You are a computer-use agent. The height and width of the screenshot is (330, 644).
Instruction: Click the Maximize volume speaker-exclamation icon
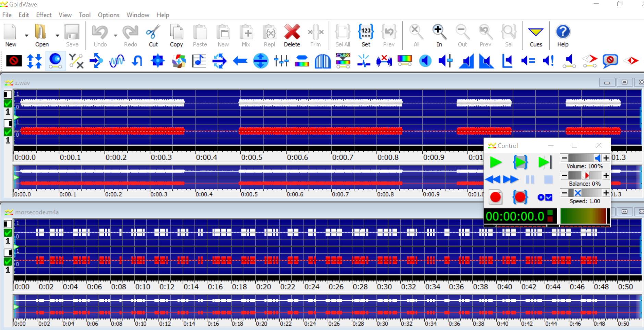pyautogui.click(x=548, y=61)
